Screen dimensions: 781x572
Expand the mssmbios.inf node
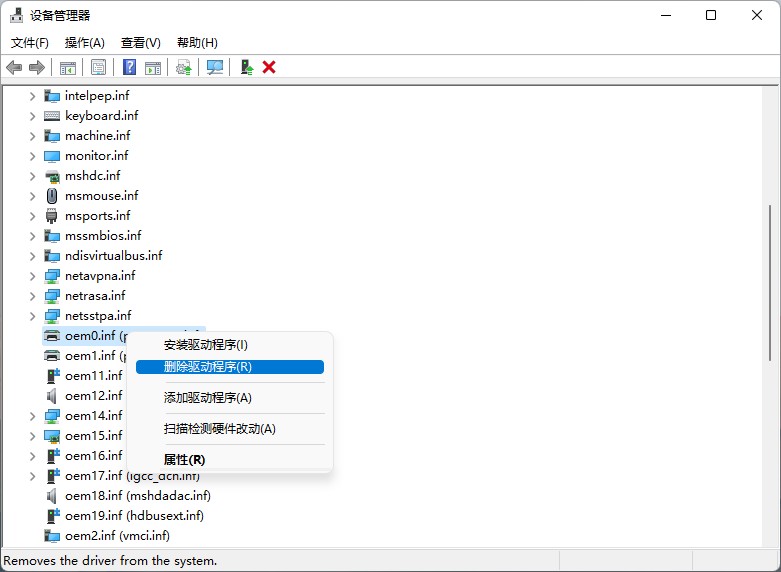tap(32, 236)
